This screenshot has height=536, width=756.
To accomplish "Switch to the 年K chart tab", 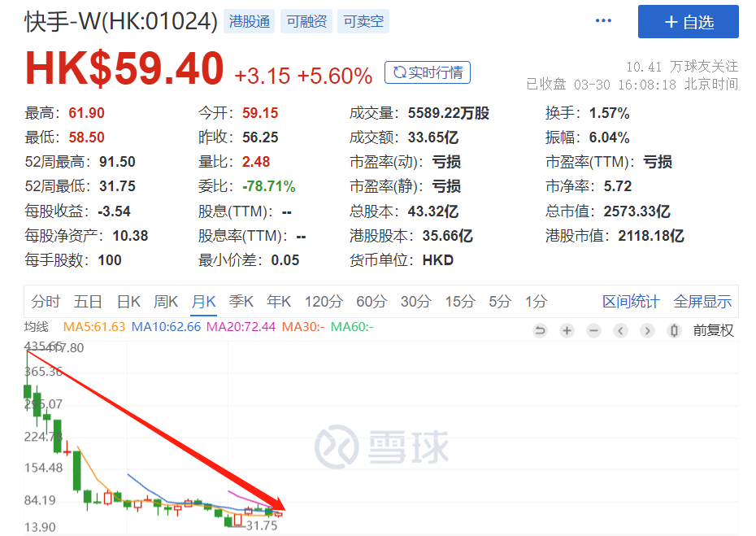I will pyautogui.click(x=279, y=302).
